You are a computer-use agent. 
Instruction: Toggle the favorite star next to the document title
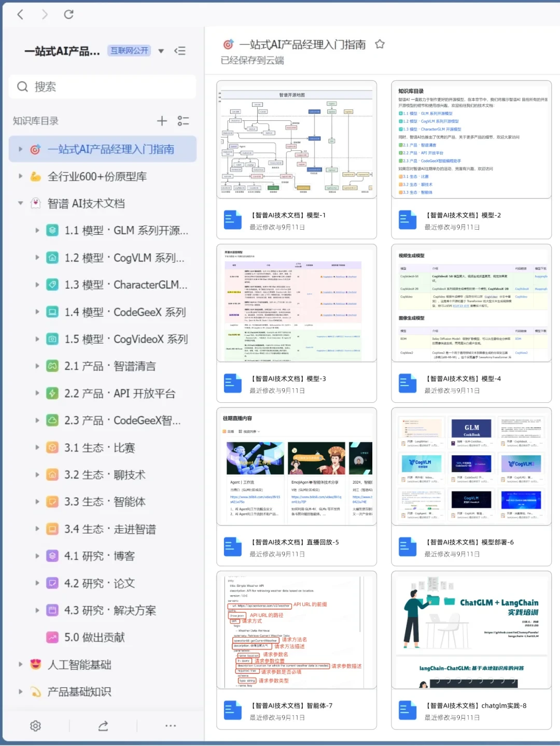(380, 45)
